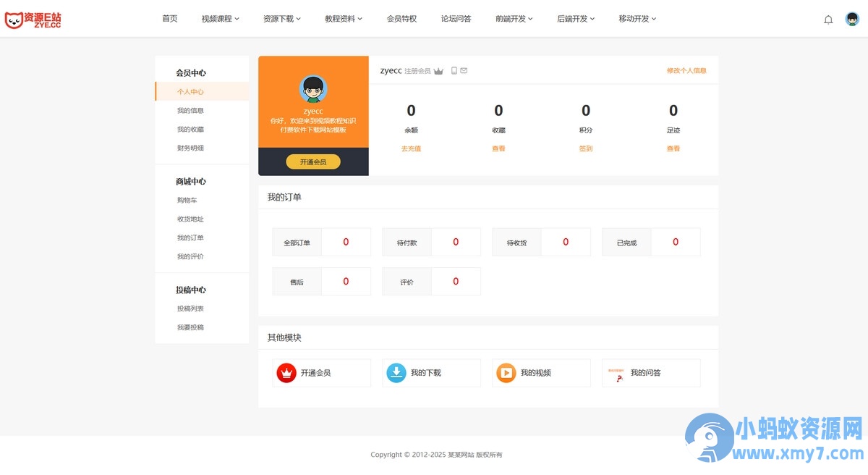
Task: Click the 我的问答 module label
Action: click(x=646, y=373)
